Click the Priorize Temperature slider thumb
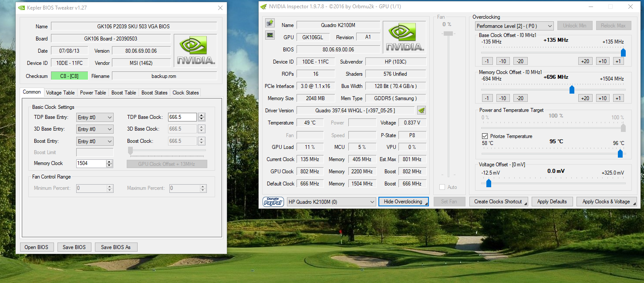Viewport: 644px width, 283px height. (x=620, y=153)
